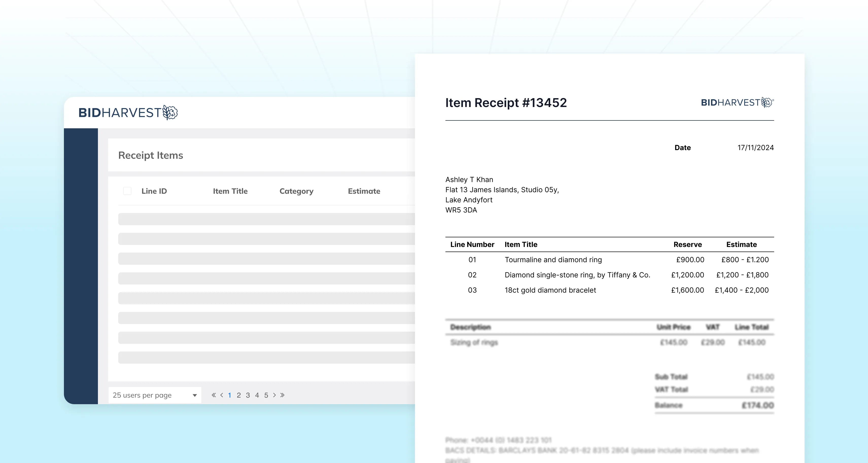The width and height of the screenshot is (868, 463).
Task: Sort by the Line ID column header
Action: point(154,191)
